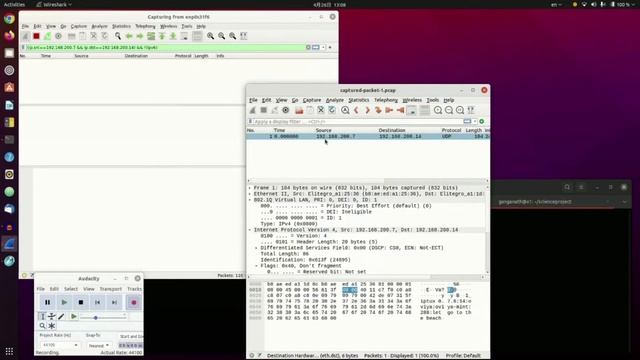Select Audacity draw pencil tool
Viewport: 640px width, 360px height.
click(x=61, y=316)
